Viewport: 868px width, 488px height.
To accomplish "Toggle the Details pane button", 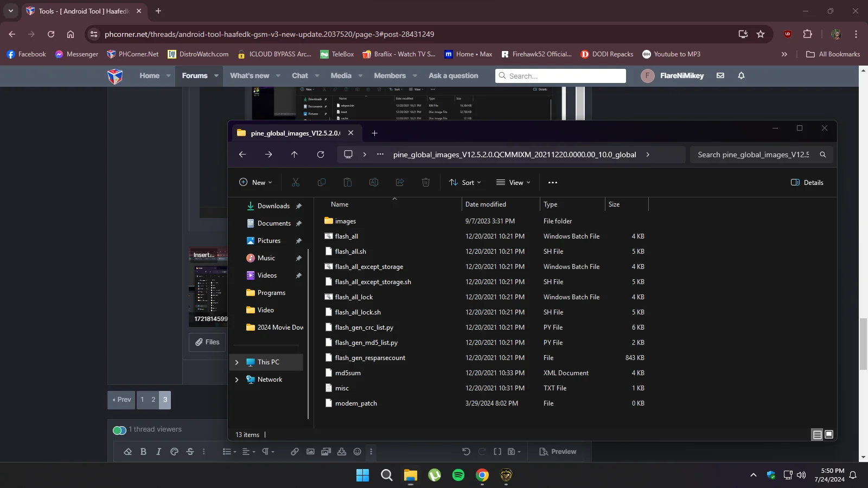I will click(x=807, y=183).
